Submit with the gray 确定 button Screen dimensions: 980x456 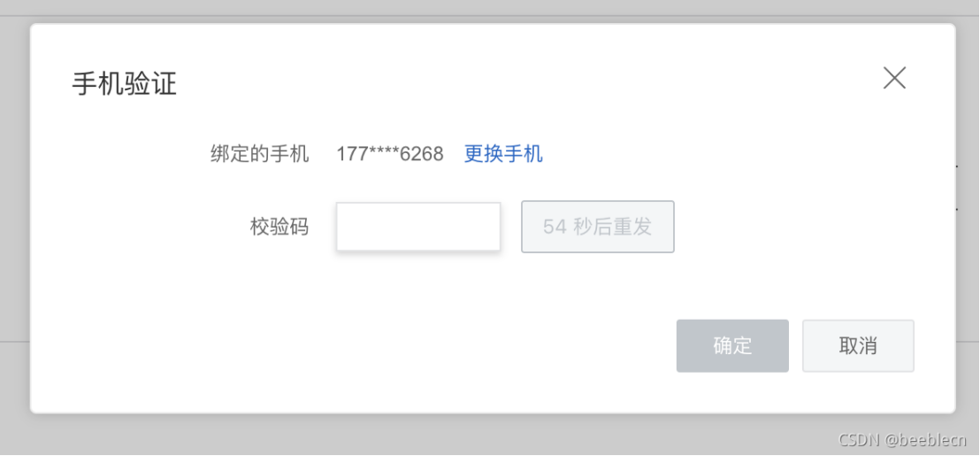pos(732,346)
